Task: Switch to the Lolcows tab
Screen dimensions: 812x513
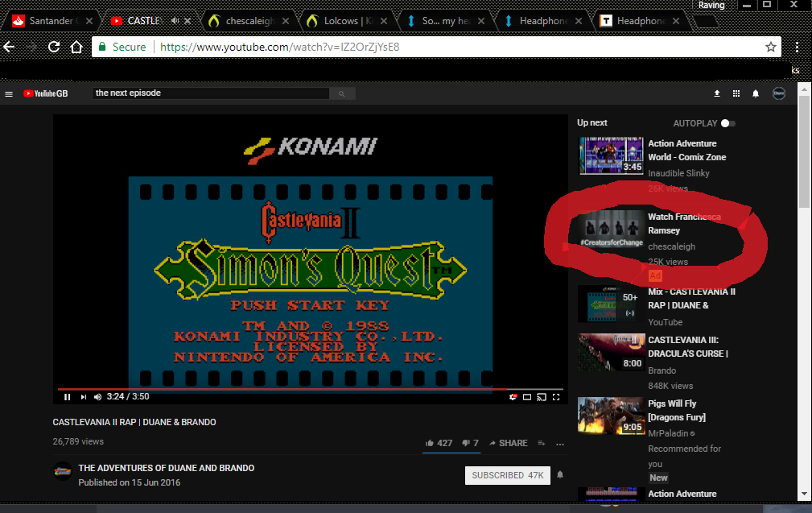Action: [348, 21]
